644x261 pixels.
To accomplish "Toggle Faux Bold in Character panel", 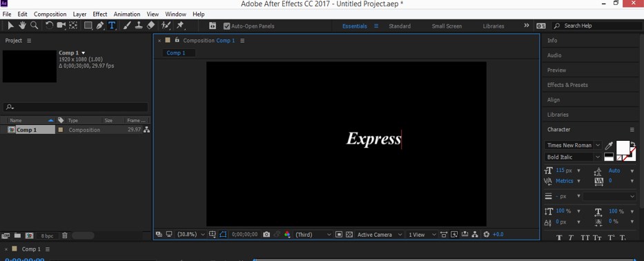I will pos(559,238).
